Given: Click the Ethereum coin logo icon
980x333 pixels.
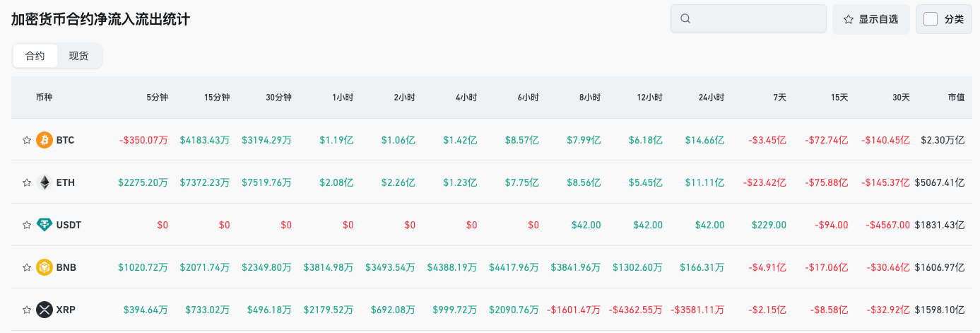Looking at the screenshot, I should 45,182.
